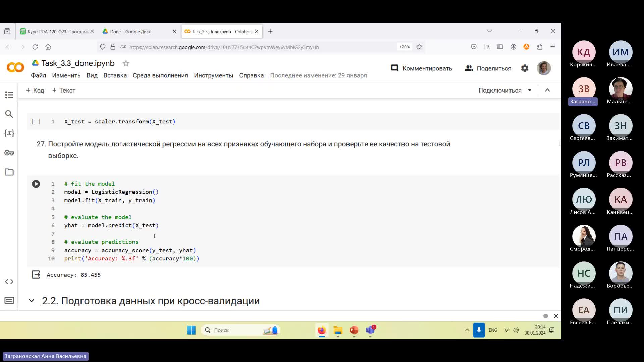Click the notebook title Task_3.3_done.ipynb
The image size is (644, 362).
(78, 63)
